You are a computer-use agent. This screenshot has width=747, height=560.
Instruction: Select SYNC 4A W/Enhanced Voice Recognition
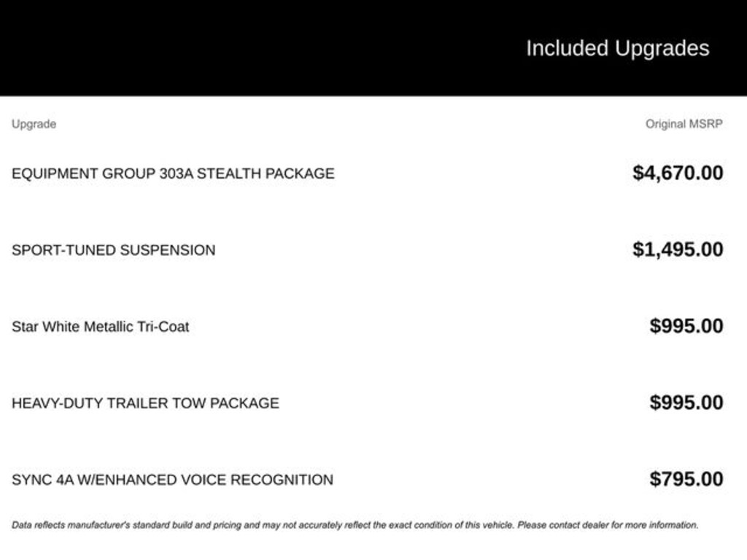click(x=172, y=480)
